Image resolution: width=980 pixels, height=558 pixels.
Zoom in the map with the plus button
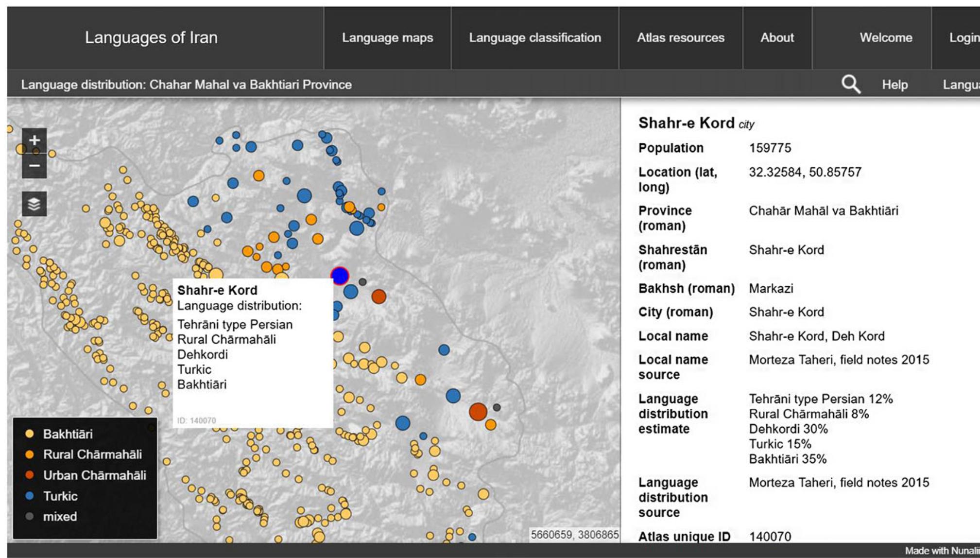tap(34, 140)
